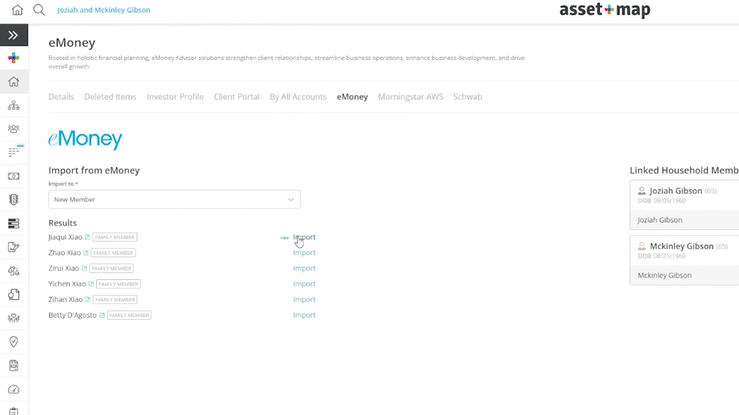Screen dimensions: 739x415
Task: Open Zhao Xiao external link icon
Action: (86, 253)
